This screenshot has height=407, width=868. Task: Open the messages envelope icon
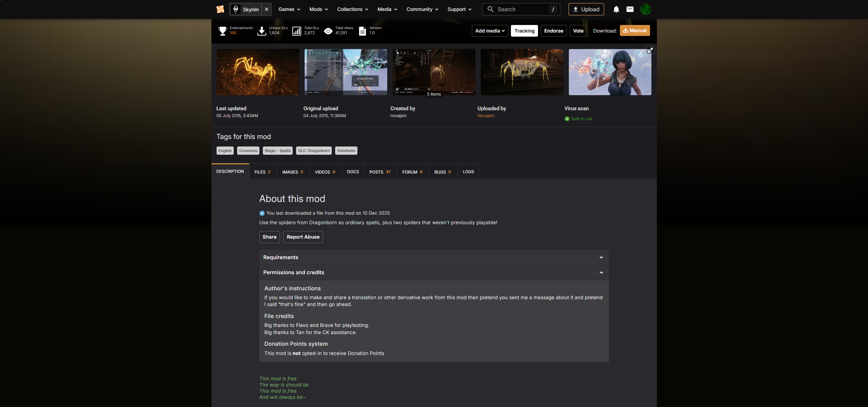[x=630, y=9]
